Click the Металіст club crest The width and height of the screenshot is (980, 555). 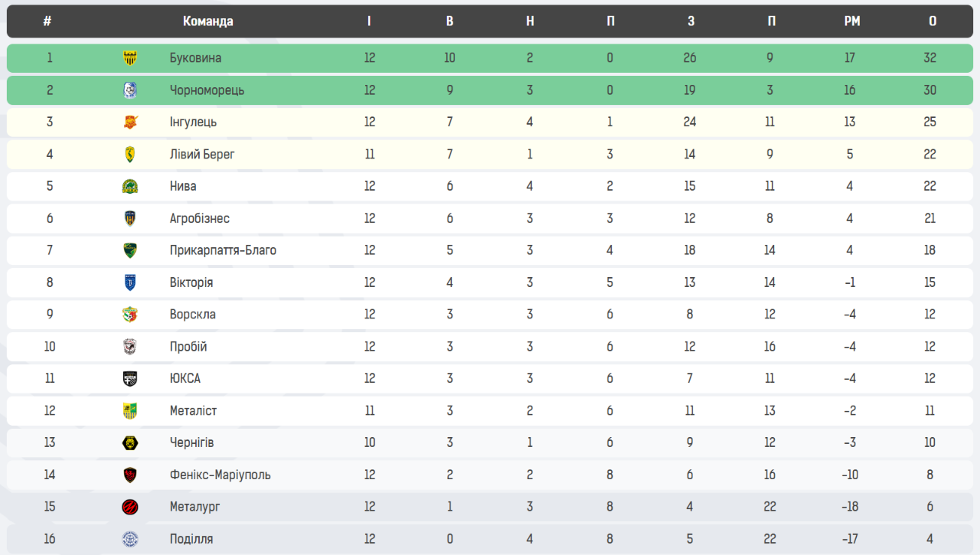[130, 411]
